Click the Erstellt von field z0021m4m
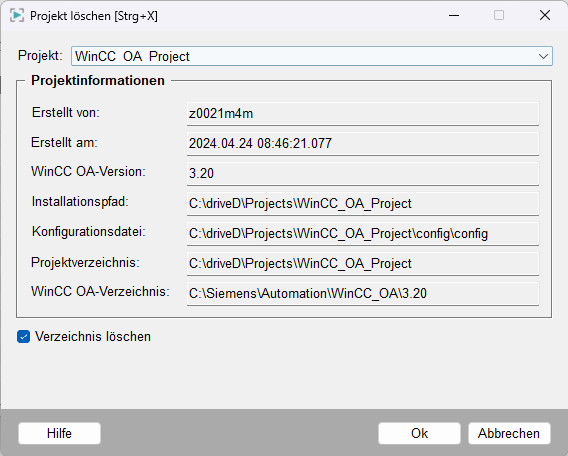This screenshot has width=568, height=456. (x=363, y=114)
